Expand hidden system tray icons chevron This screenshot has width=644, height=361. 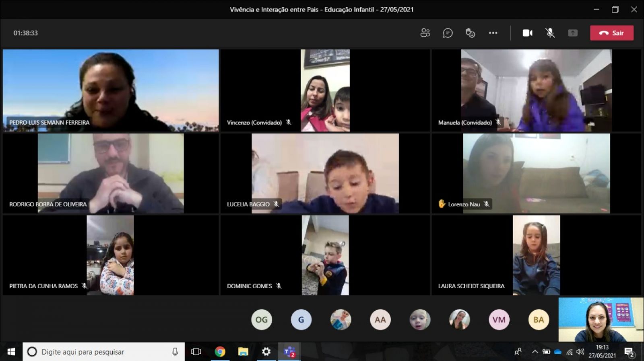coord(535,352)
